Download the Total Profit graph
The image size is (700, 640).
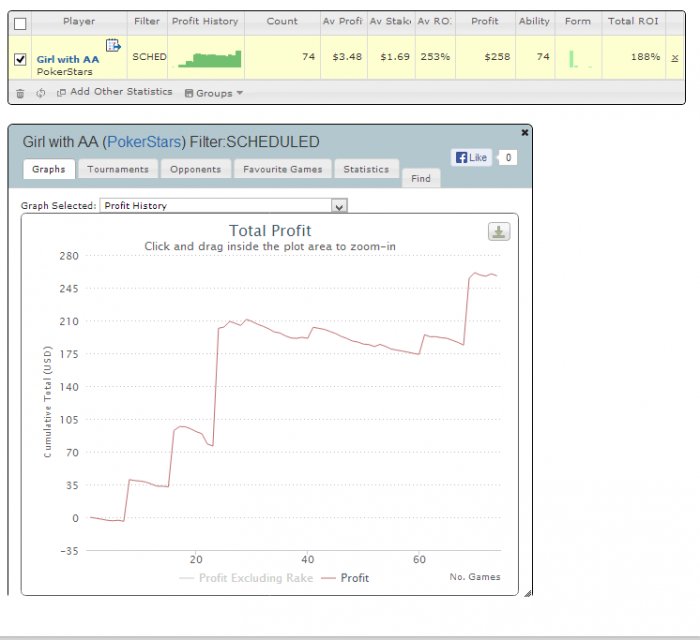499,232
